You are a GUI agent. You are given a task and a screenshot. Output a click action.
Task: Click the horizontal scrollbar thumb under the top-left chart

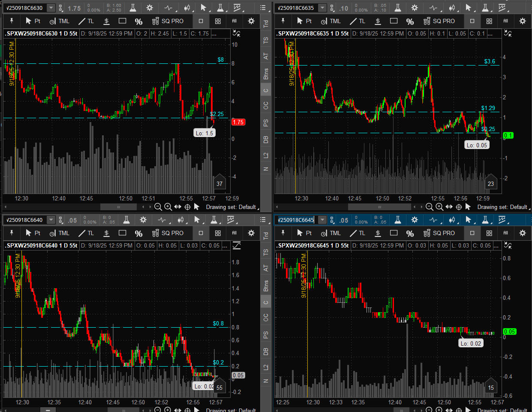118,207
